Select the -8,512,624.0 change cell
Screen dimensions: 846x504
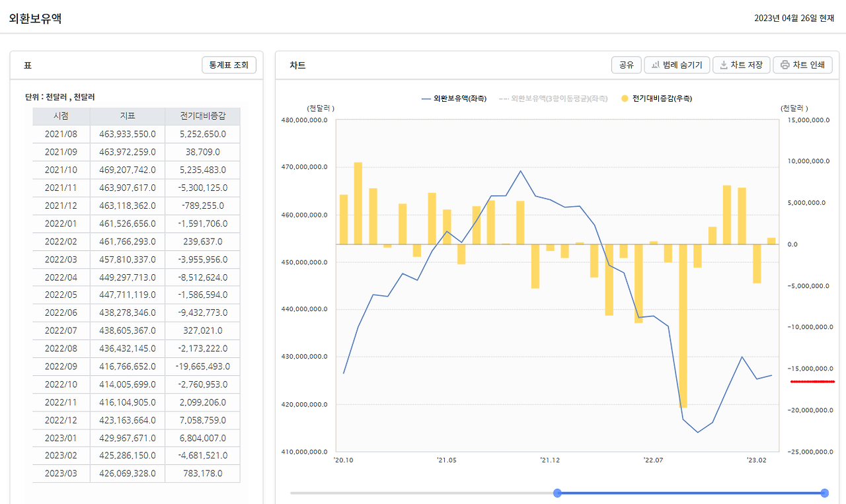(x=203, y=277)
